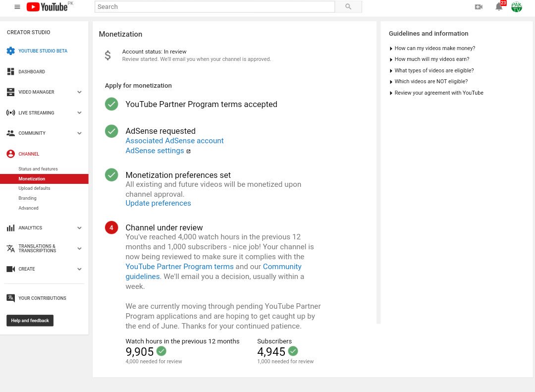
Task: Click the Translations & Transcriptions icon
Action: pos(10,248)
